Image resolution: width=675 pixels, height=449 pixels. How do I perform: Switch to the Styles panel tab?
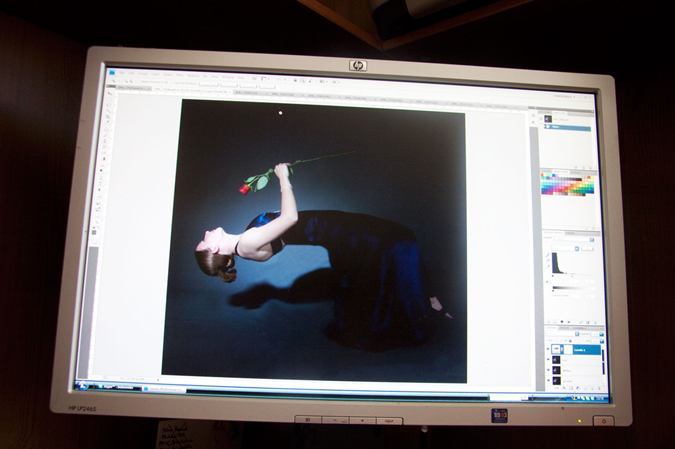(576, 173)
